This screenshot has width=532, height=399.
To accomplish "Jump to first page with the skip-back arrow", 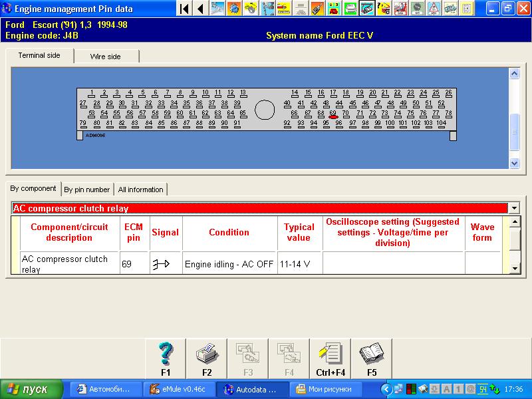I will 184,9.
